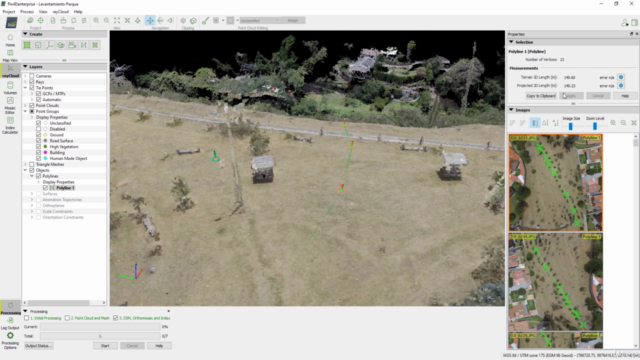Open the Log Output panel
This screenshot has height=360, width=640.
point(10,323)
